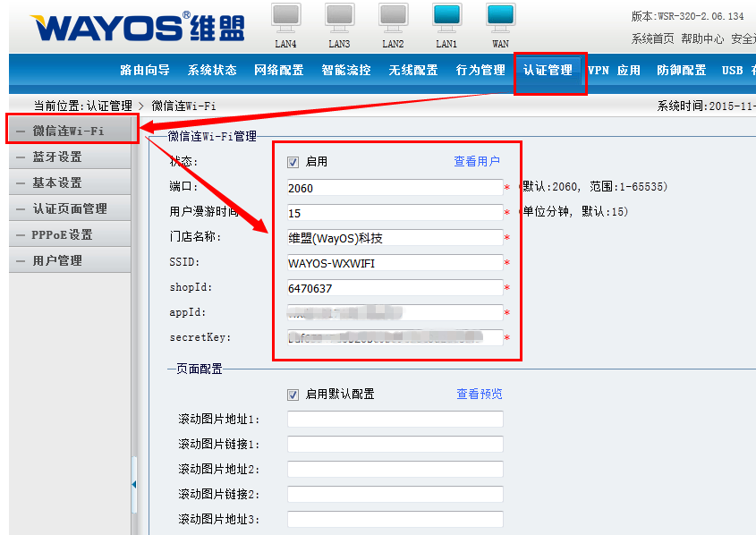756x535 pixels.
Task: Click the WAN port status icon
Action: tap(500, 18)
